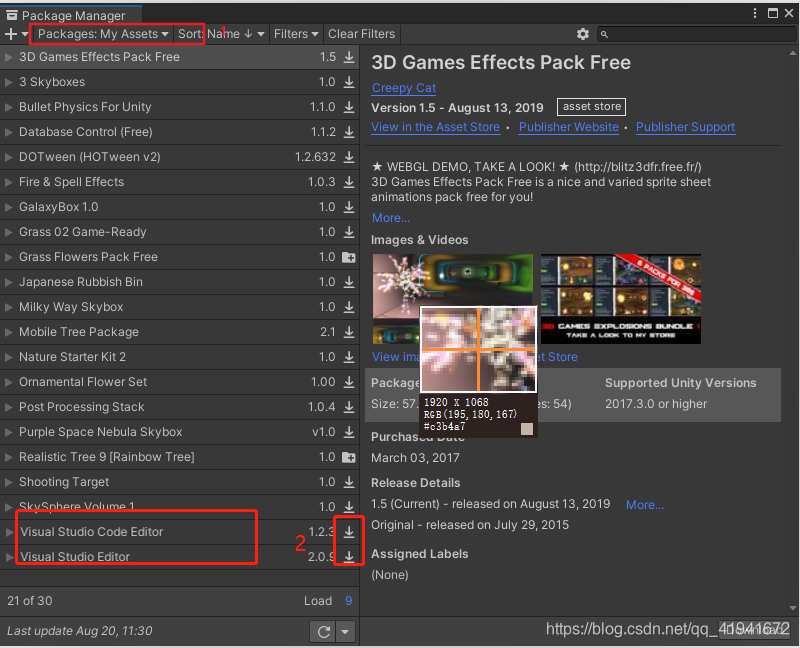Screen dimensions: 800x648
Task: Open Creepy Cat publisher link
Action: coord(404,88)
